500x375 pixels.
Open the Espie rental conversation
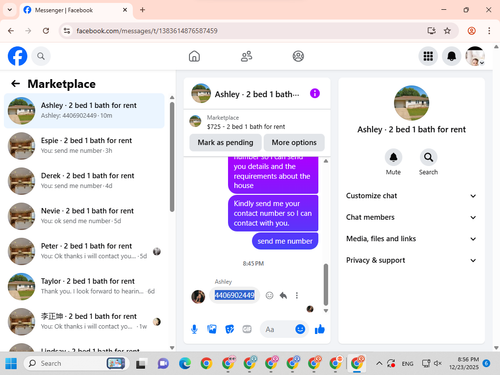(84, 146)
